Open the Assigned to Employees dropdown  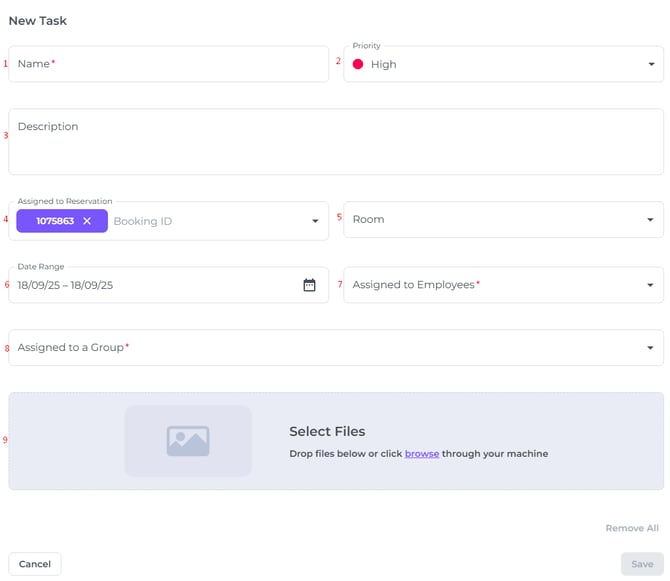point(651,285)
